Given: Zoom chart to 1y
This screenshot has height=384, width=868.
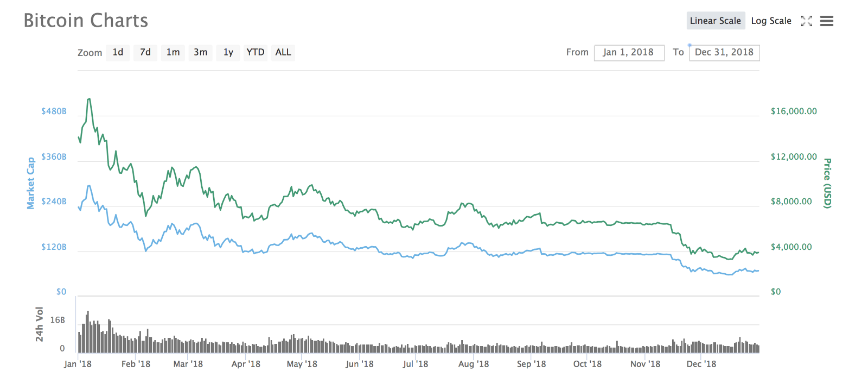Looking at the screenshot, I should [x=228, y=52].
